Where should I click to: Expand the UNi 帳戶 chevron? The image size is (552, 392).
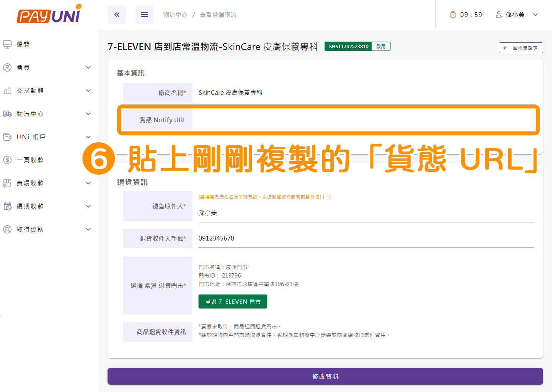(x=88, y=137)
